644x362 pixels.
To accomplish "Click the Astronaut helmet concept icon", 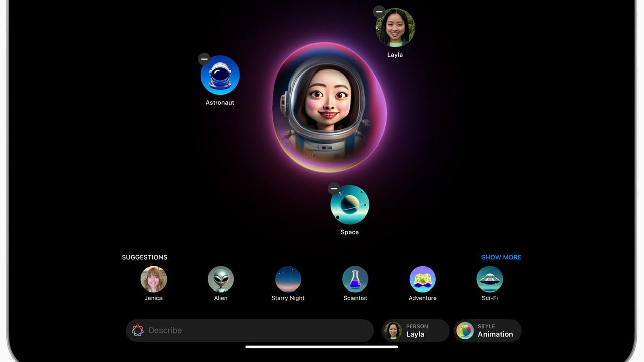I will (220, 75).
